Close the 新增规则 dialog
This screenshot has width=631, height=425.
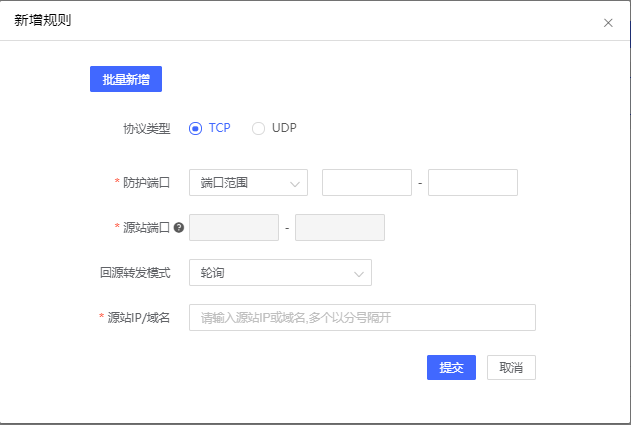[608, 23]
